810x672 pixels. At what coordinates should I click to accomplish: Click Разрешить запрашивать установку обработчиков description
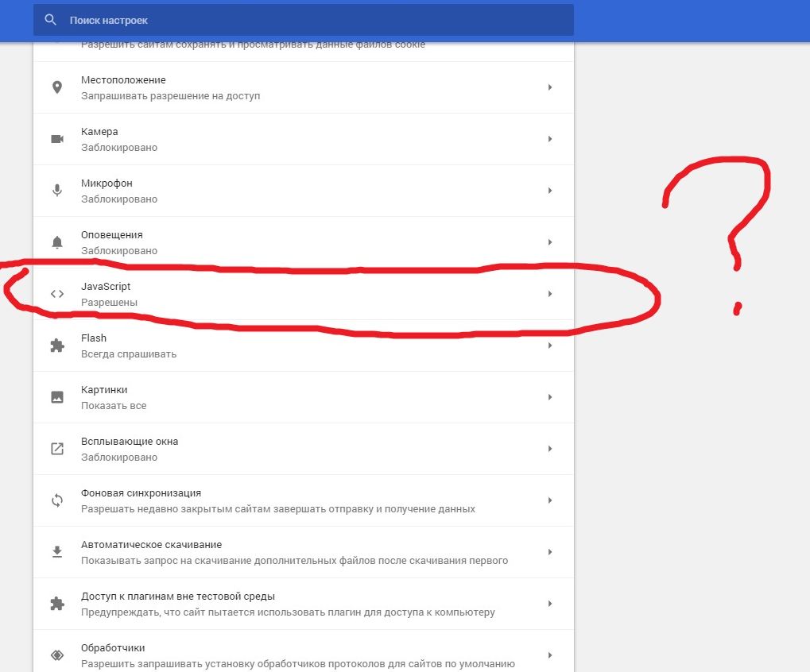(298, 664)
